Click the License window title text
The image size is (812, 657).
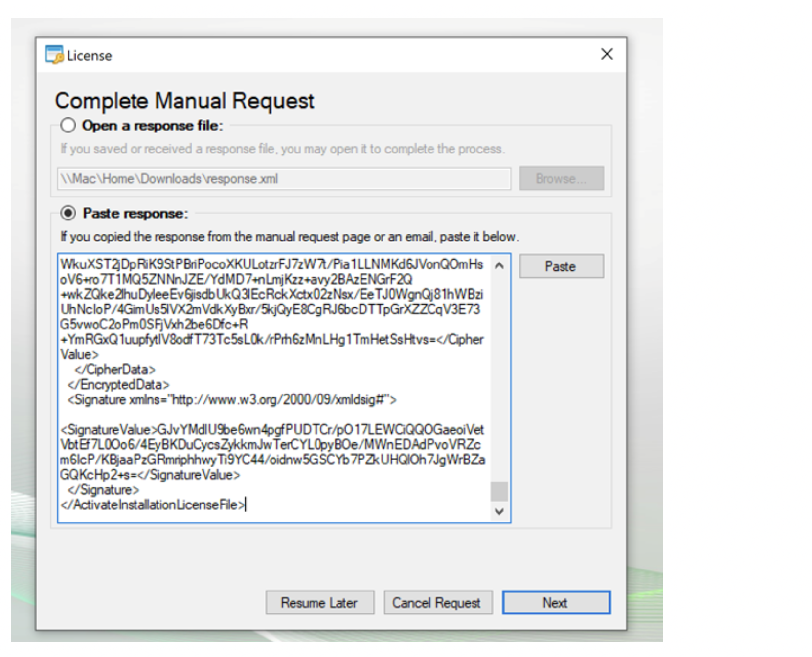(x=90, y=55)
